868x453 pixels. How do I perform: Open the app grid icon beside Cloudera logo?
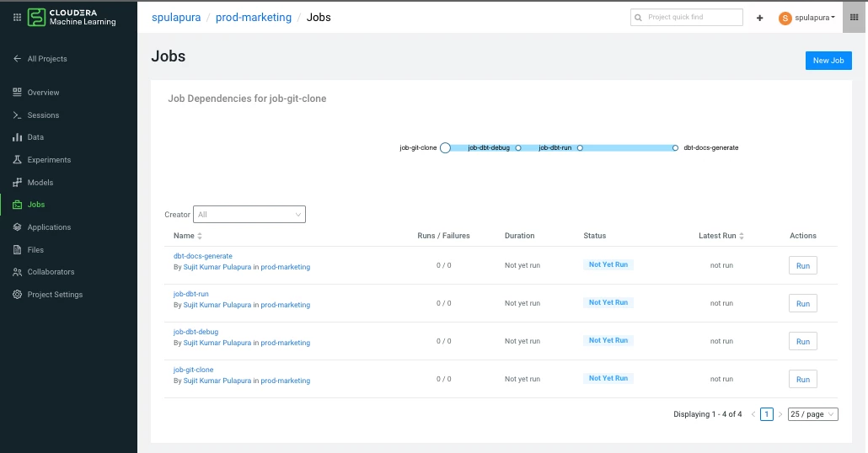click(x=17, y=17)
